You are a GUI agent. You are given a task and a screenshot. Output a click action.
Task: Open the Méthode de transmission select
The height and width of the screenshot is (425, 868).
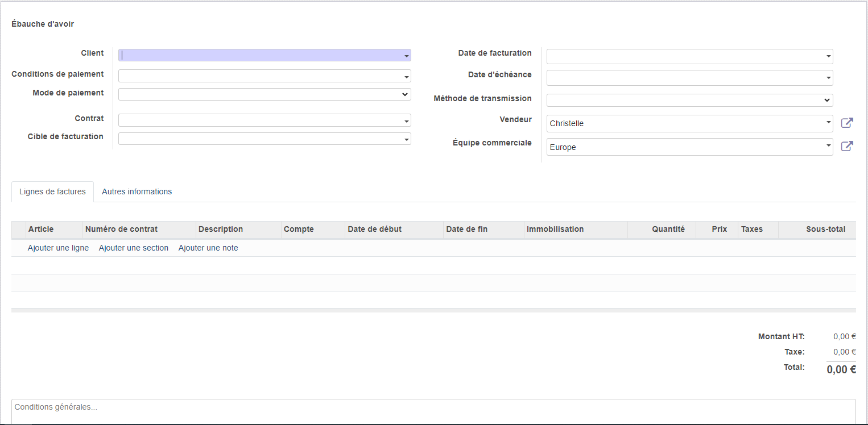click(689, 100)
